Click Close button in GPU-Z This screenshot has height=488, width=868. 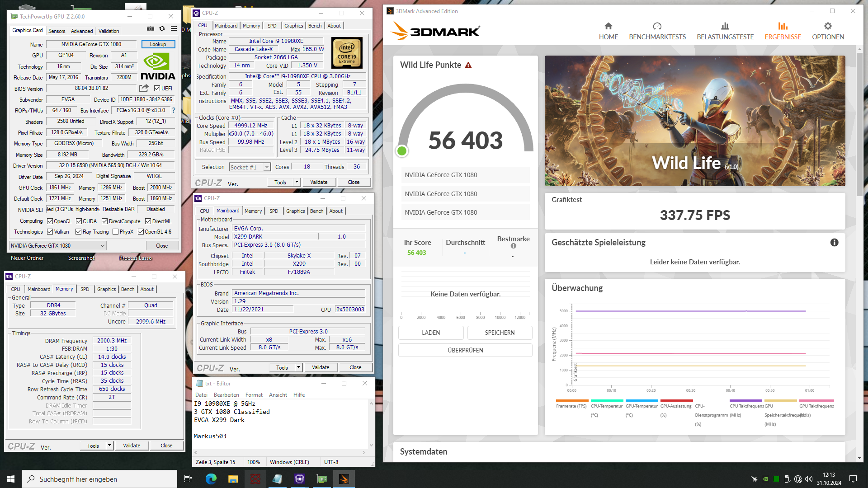pyautogui.click(x=162, y=246)
